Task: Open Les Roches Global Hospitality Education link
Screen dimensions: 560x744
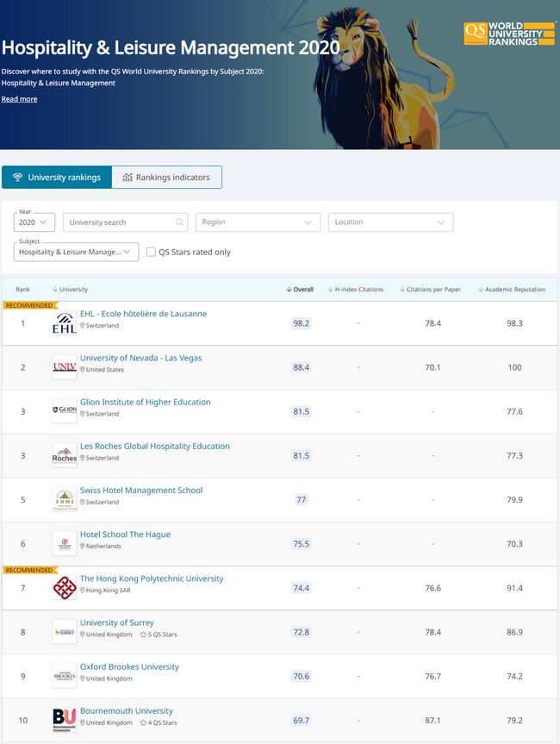Action: coord(154,446)
